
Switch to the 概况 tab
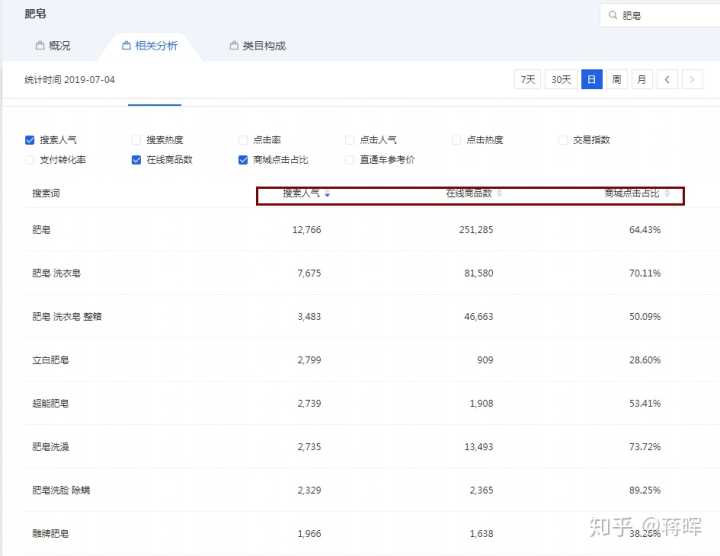tap(53, 46)
